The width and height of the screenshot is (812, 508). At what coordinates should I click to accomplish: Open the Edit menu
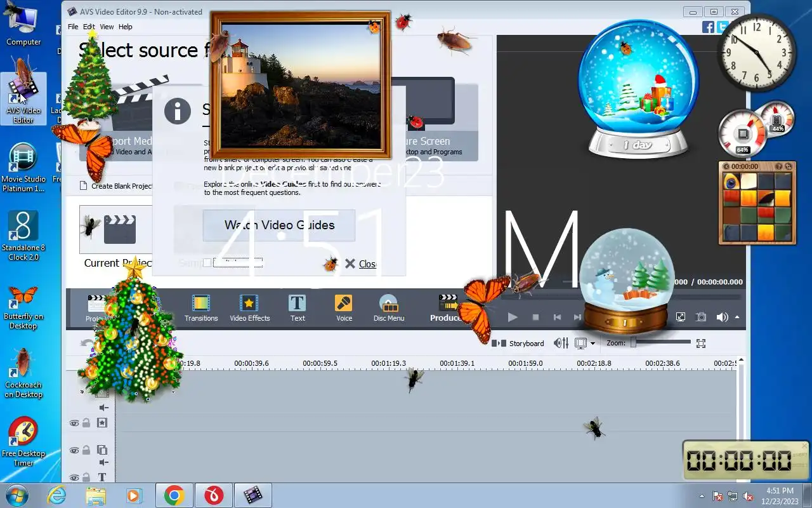(89, 27)
